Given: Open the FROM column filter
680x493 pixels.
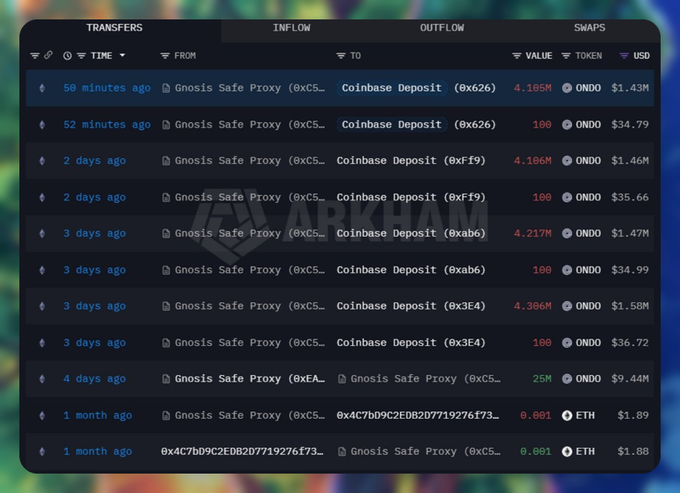Looking at the screenshot, I should click(165, 56).
